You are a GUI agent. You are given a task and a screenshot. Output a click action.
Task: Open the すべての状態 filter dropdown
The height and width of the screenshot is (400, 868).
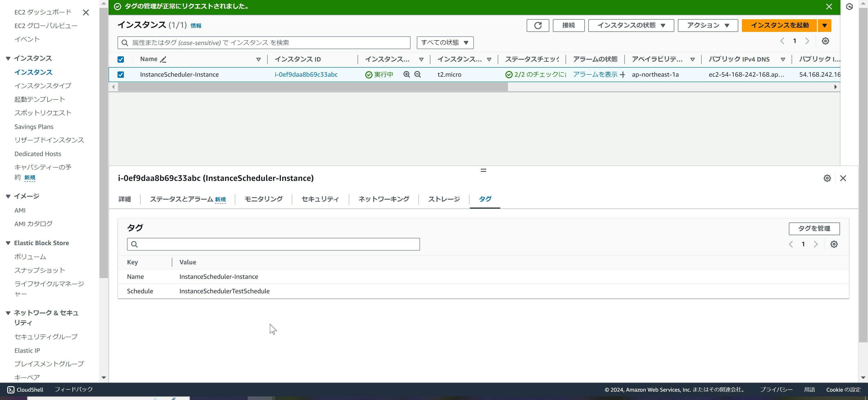coord(445,43)
